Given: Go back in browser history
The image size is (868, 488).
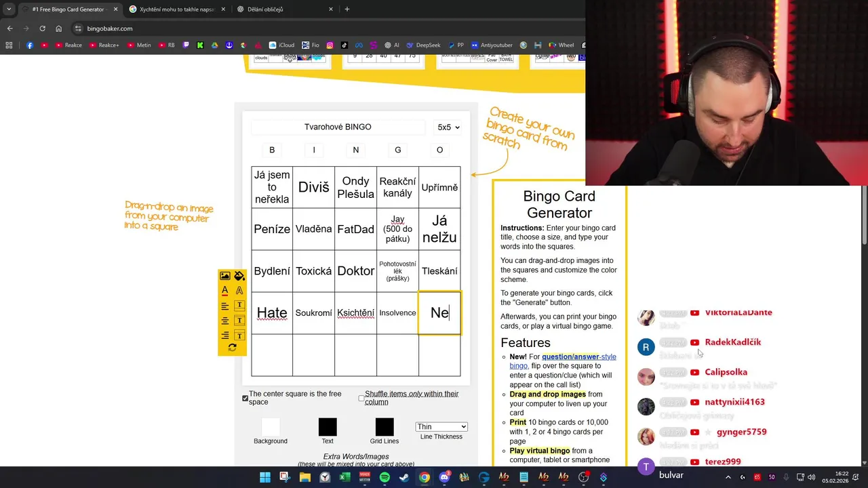Looking at the screenshot, I should [x=9, y=28].
